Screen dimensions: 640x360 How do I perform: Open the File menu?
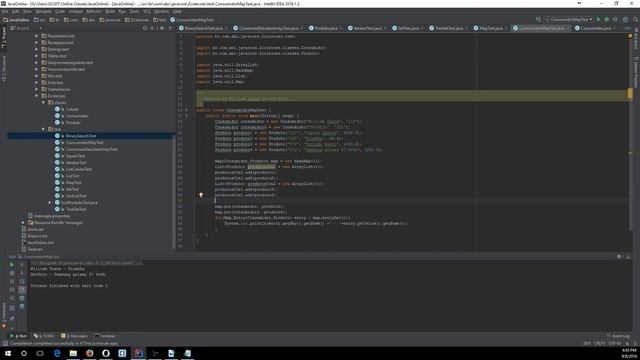[x=5, y=11]
